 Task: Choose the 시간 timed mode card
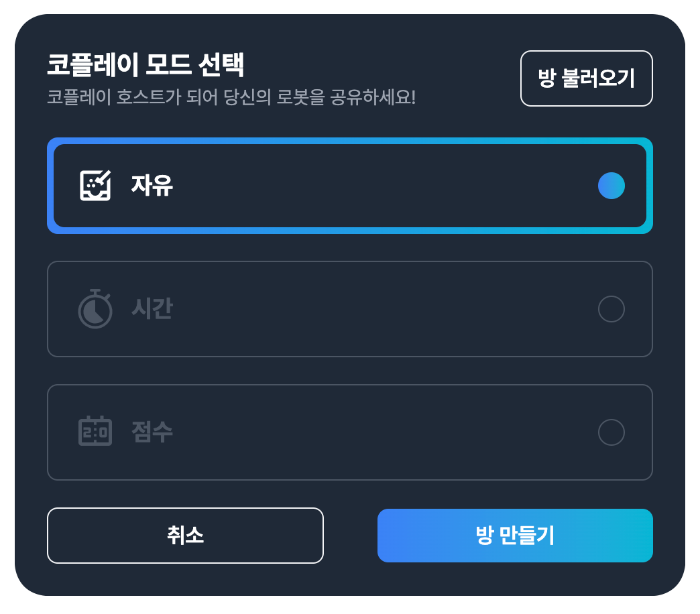(350, 309)
